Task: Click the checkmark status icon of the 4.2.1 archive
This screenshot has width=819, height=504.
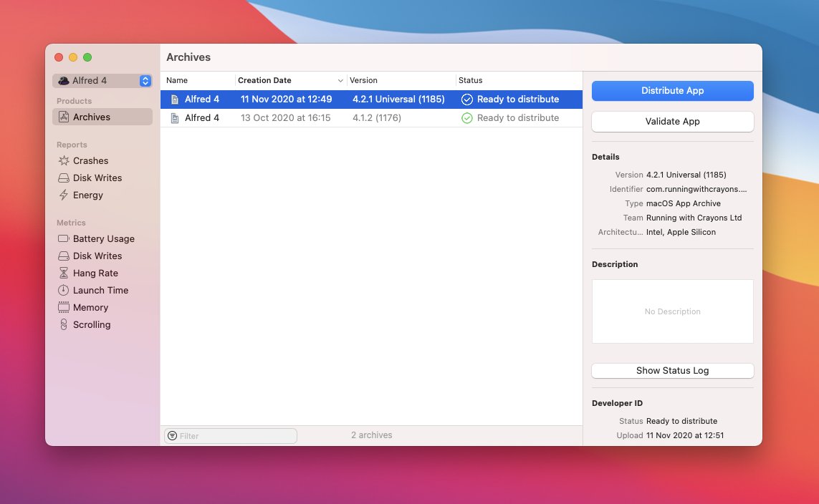Action: 467,99
